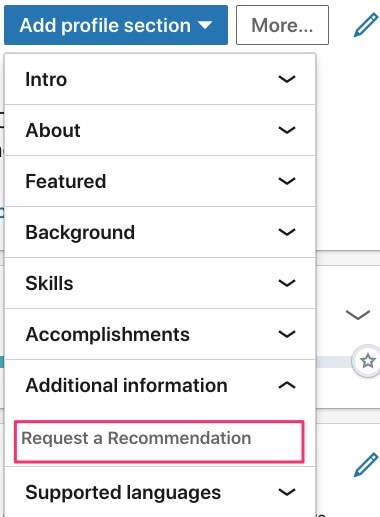Click the Featured label
The width and height of the screenshot is (380, 517).
66,181
